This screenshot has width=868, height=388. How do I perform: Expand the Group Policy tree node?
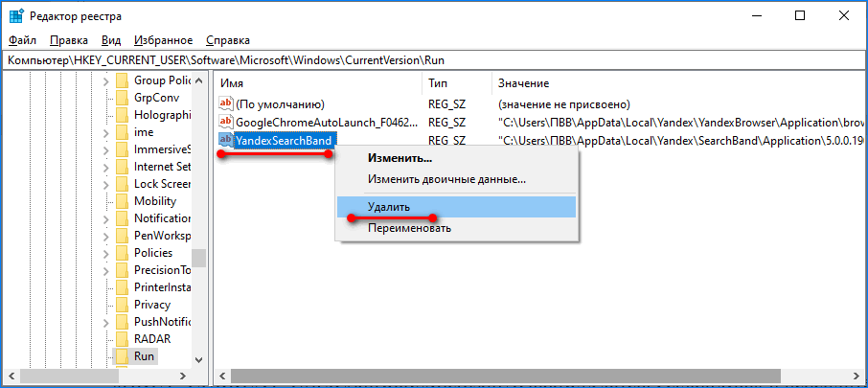pos(105,80)
